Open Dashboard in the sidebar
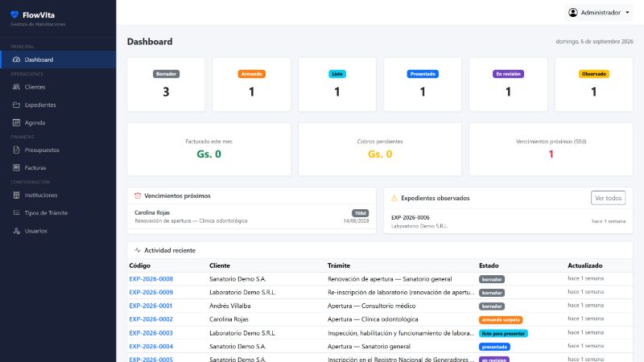The height and width of the screenshot is (362, 644). click(x=58, y=60)
